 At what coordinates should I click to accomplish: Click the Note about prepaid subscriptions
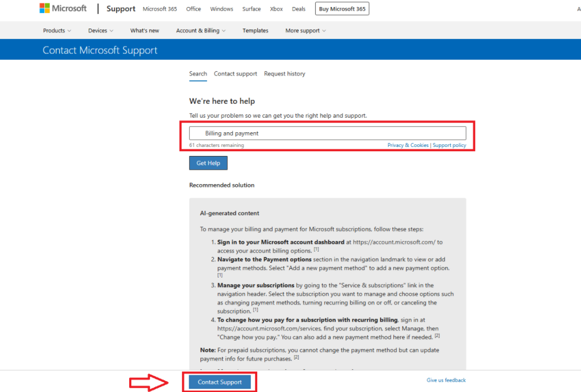(319, 354)
